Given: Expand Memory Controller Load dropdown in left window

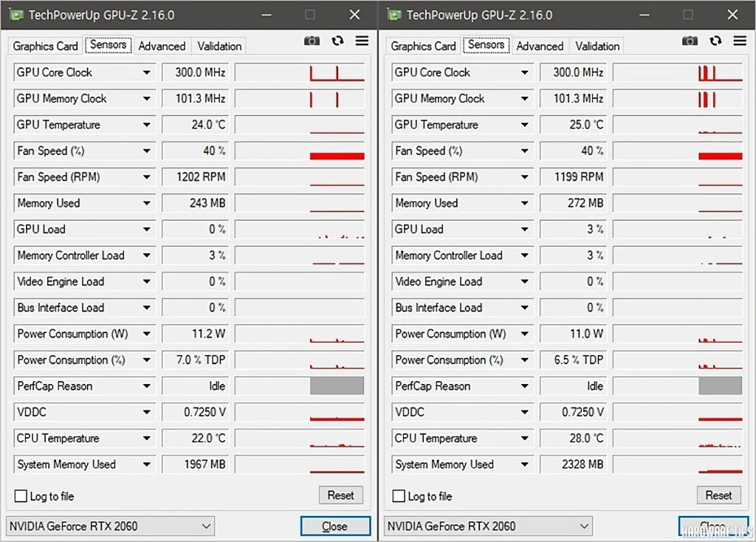Looking at the screenshot, I should pyautogui.click(x=146, y=255).
